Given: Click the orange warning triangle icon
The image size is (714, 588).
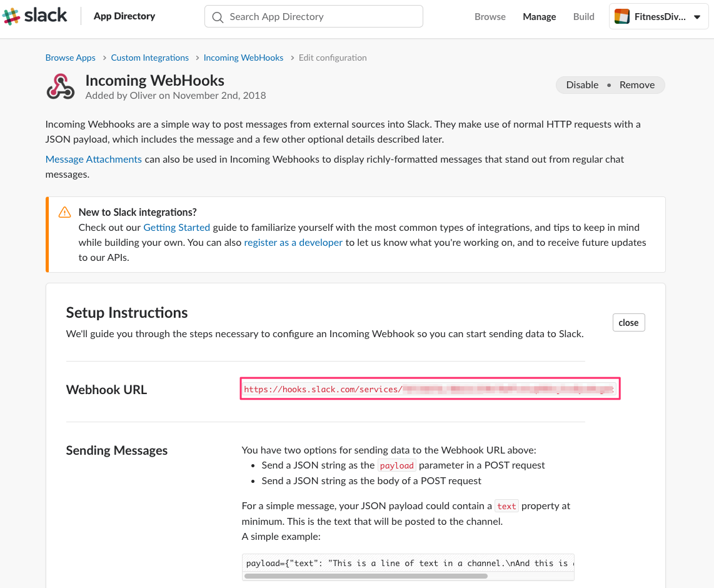Looking at the screenshot, I should click(x=64, y=212).
